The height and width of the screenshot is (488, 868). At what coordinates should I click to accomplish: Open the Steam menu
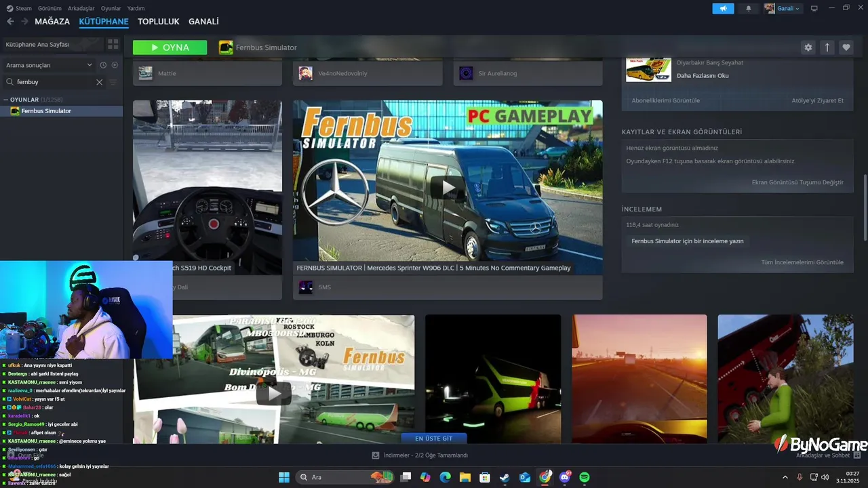(19, 8)
